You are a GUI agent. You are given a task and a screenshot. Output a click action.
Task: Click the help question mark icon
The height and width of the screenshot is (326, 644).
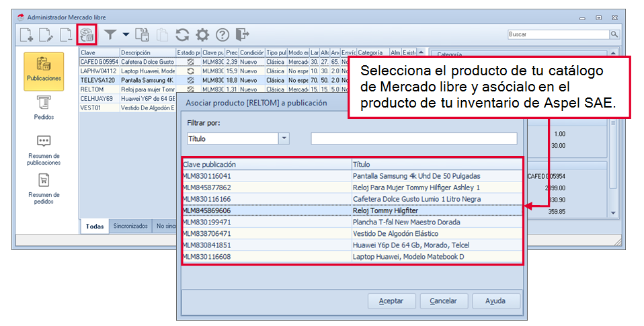tap(223, 34)
